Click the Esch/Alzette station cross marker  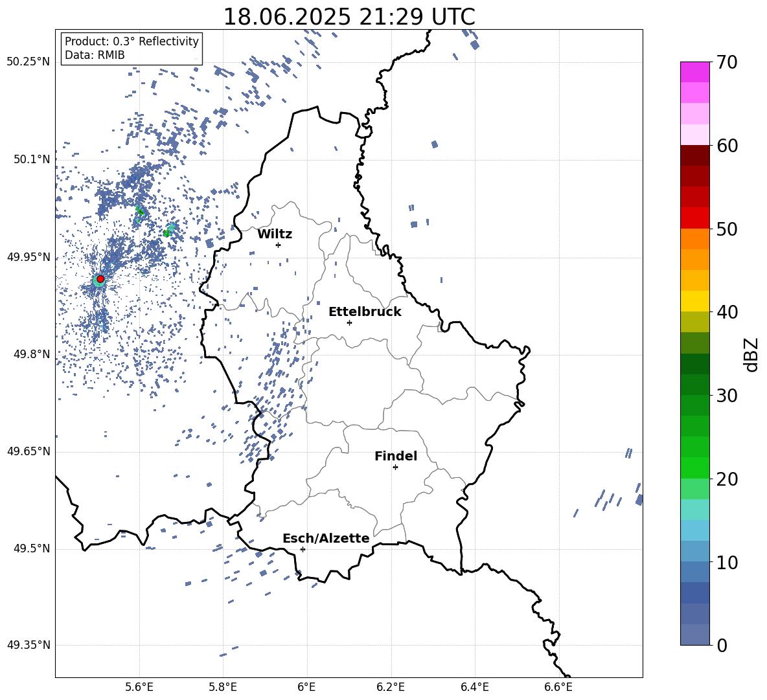[x=303, y=549]
